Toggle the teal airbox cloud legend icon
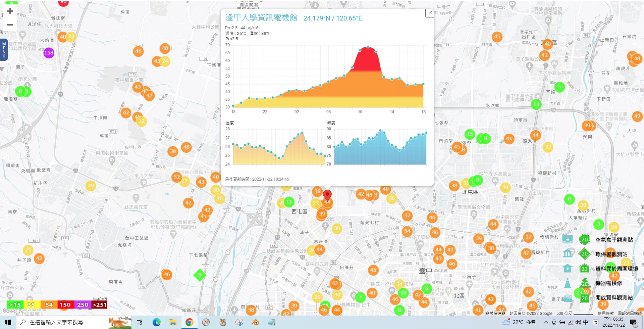Viewport: 644px width, 329px height. [x=568, y=239]
